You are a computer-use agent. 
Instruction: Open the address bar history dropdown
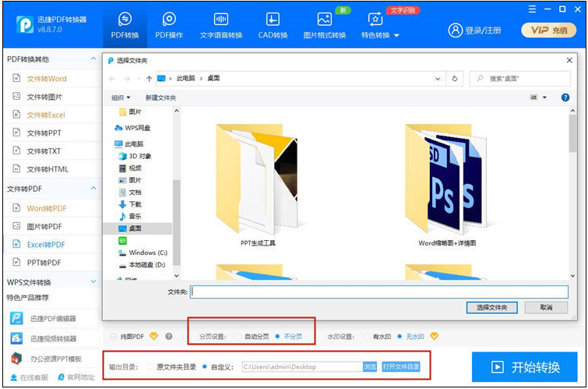click(x=437, y=79)
